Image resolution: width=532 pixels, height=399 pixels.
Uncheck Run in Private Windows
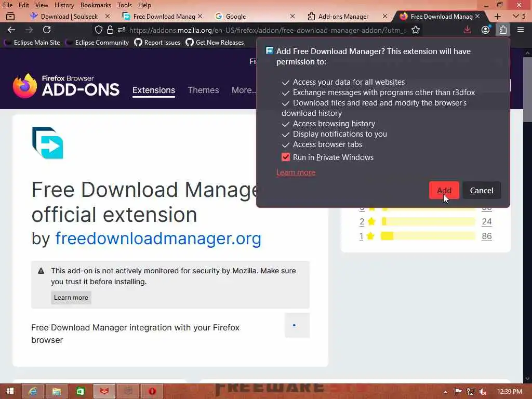tap(286, 157)
